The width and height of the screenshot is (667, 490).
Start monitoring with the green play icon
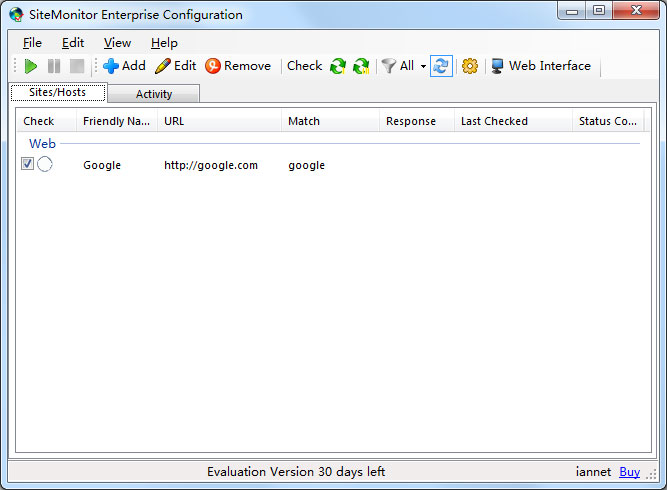(31, 66)
